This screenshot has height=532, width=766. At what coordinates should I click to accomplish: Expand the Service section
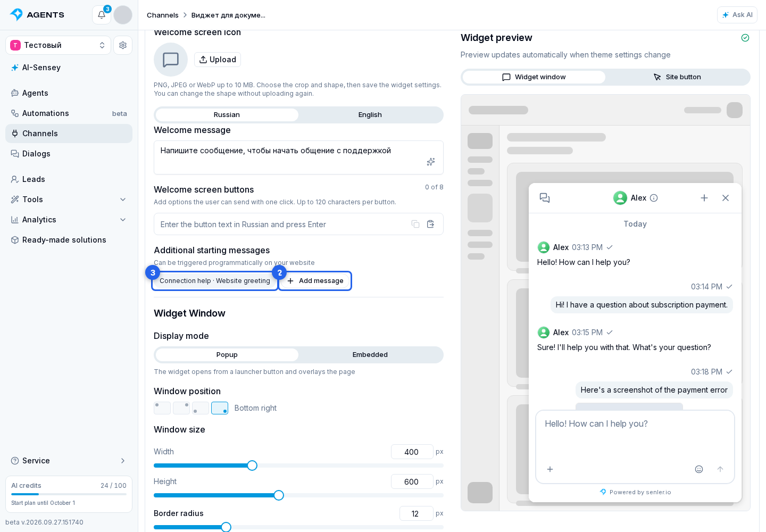(69, 461)
